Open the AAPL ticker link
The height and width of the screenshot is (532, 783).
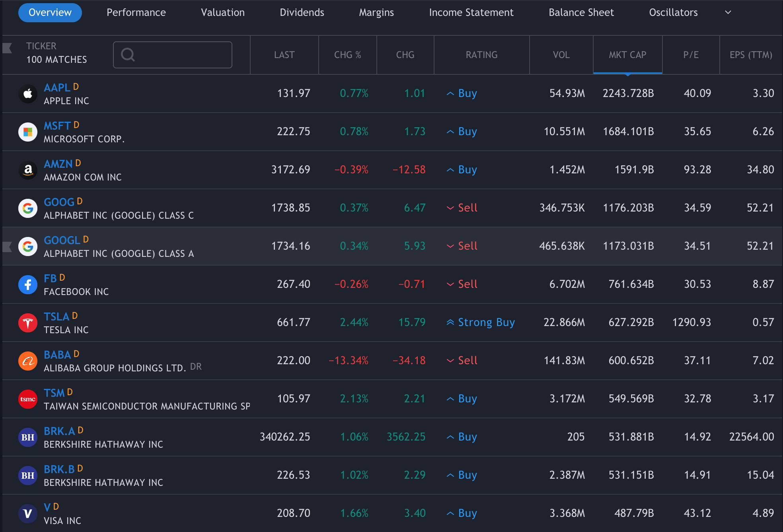click(x=57, y=87)
